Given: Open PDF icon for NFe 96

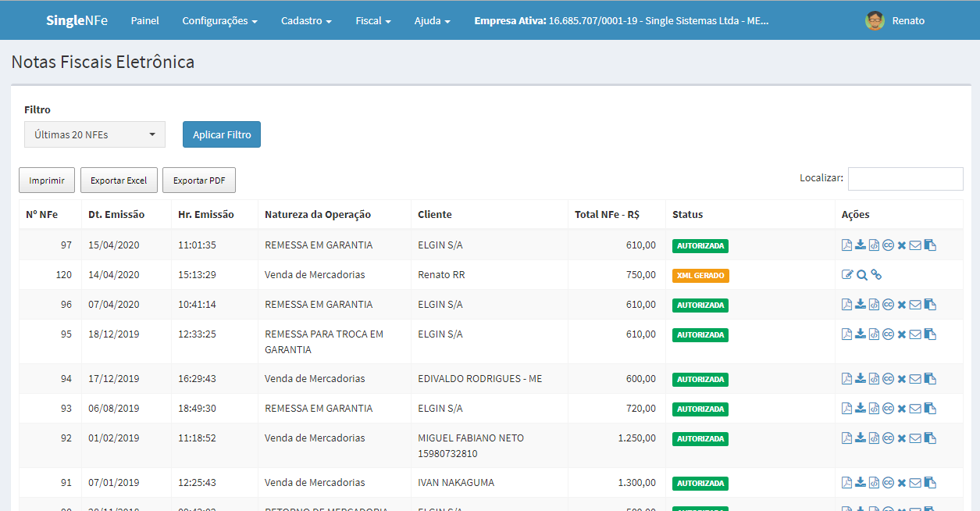Looking at the screenshot, I should tap(846, 305).
